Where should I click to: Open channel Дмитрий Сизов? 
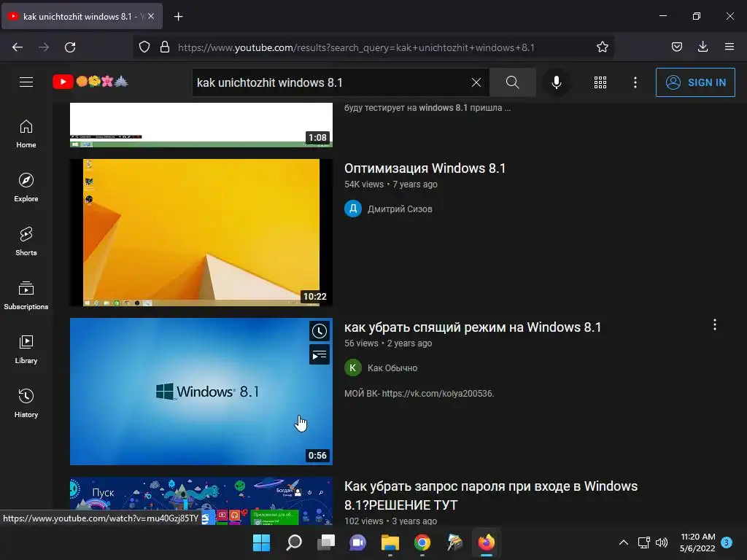400,209
